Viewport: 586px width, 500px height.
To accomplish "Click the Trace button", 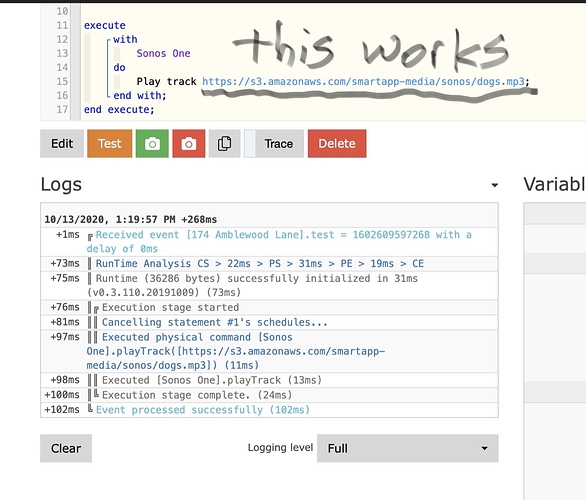I will [x=279, y=143].
